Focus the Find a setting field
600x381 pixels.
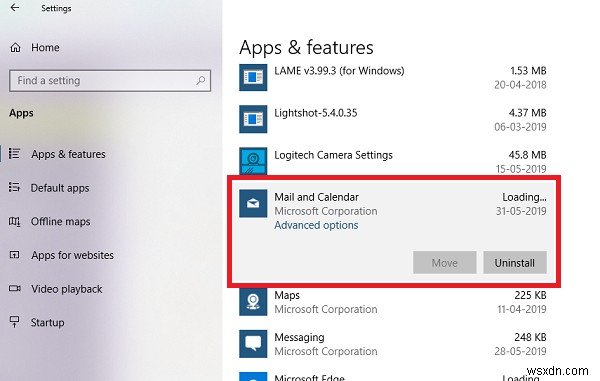tap(110, 80)
